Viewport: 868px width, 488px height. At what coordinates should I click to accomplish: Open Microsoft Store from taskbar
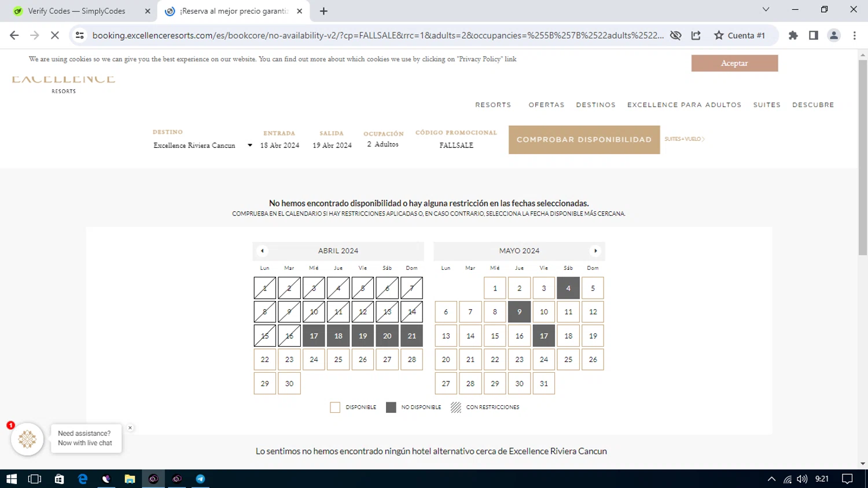pos(59,479)
